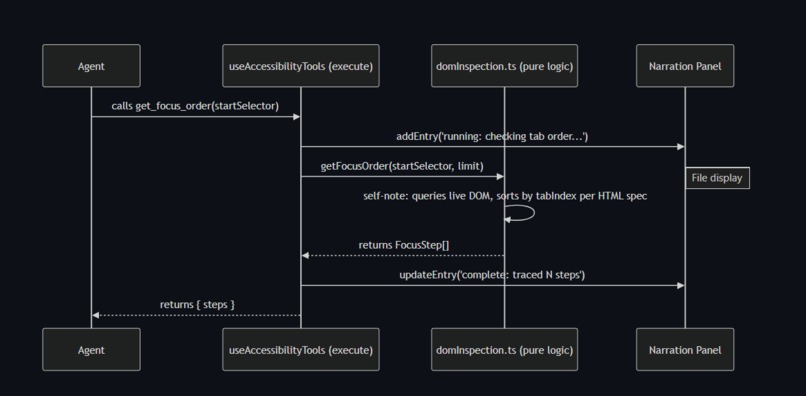Viewport: 806px width, 396px height.
Task: Click the bottom domInspection.ts (pure logic) box
Action: tap(504, 350)
